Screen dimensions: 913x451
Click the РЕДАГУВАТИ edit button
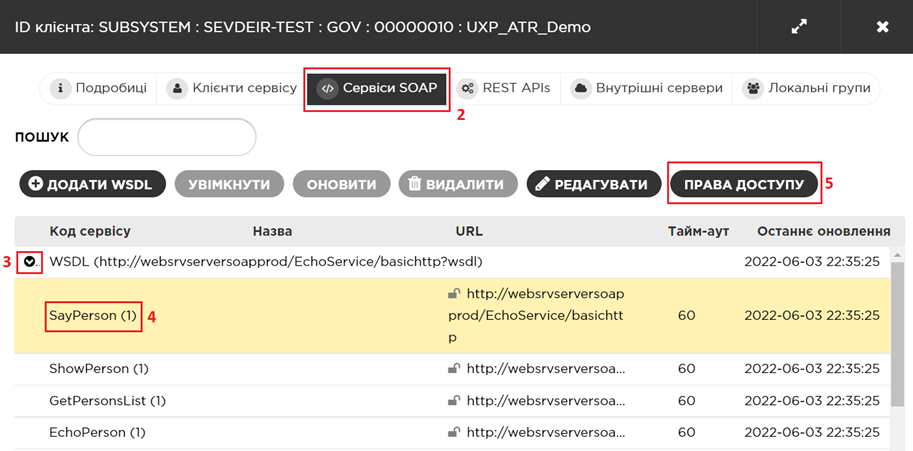point(594,184)
